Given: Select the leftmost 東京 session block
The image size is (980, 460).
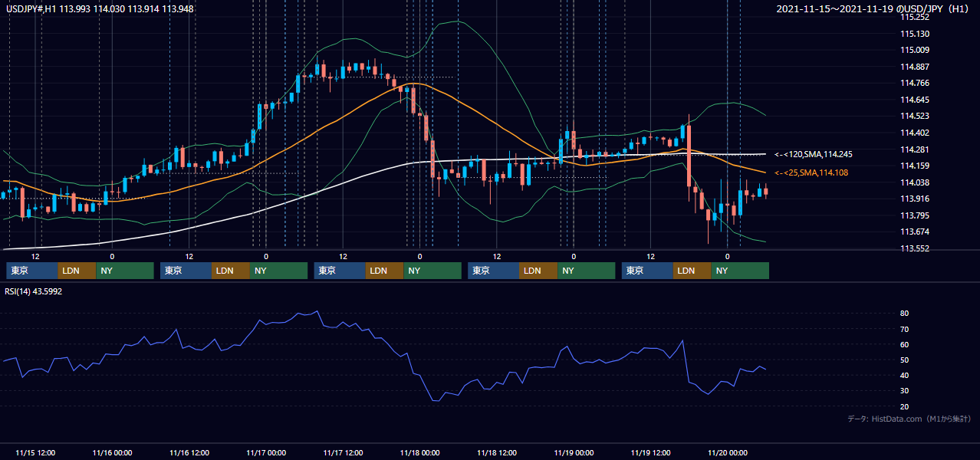Looking at the screenshot, I should [x=32, y=271].
